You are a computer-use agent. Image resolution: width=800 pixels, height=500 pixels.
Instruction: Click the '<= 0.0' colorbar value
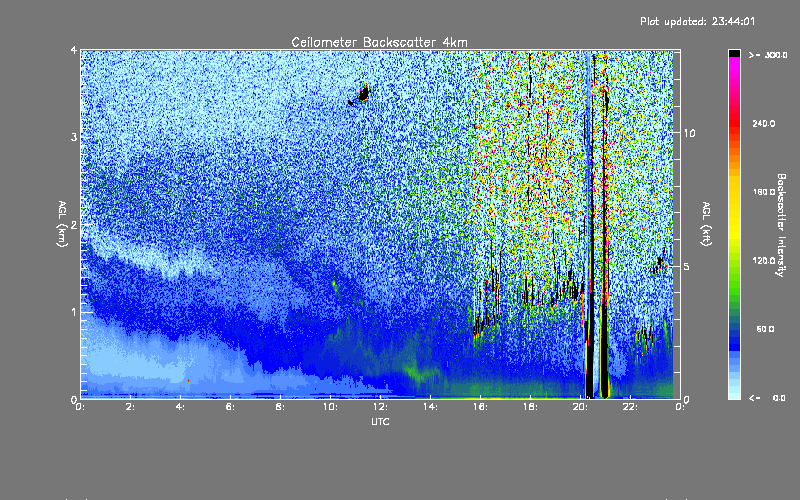pos(767,398)
